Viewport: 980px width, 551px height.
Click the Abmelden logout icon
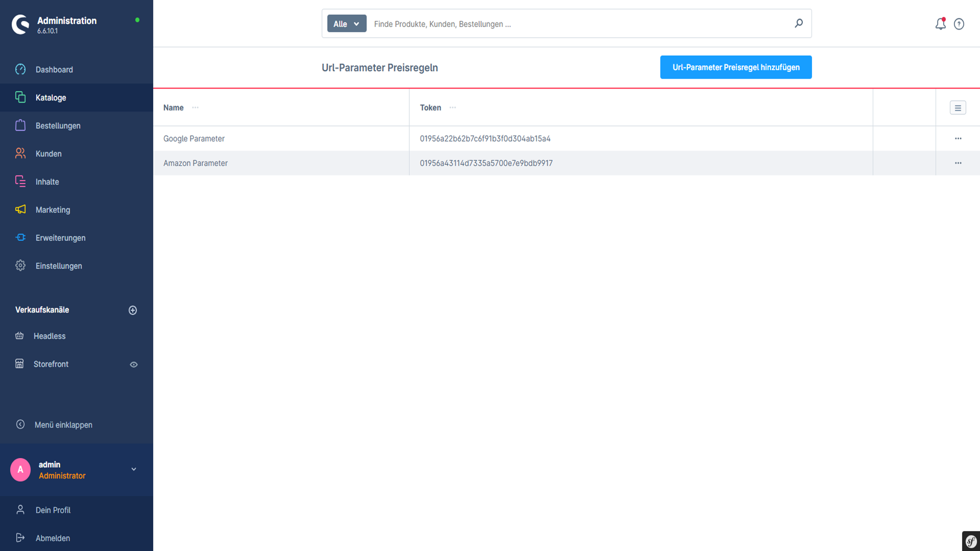pyautogui.click(x=20, y=538)
